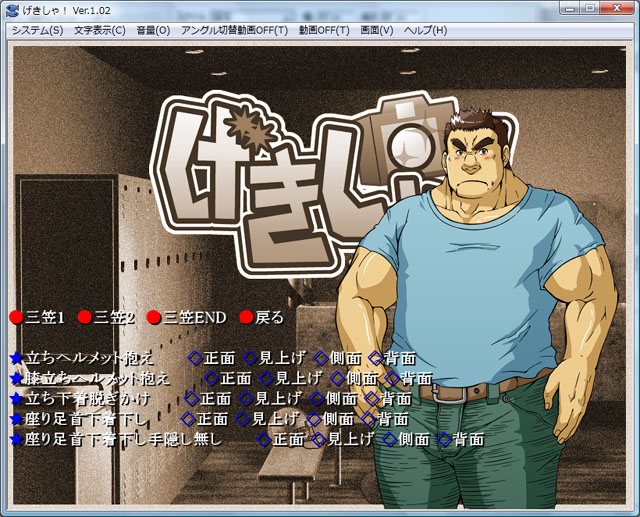Click 背面 in 膝立ちヘルメット抱え row
640x517 pixels.
[409, 378]
